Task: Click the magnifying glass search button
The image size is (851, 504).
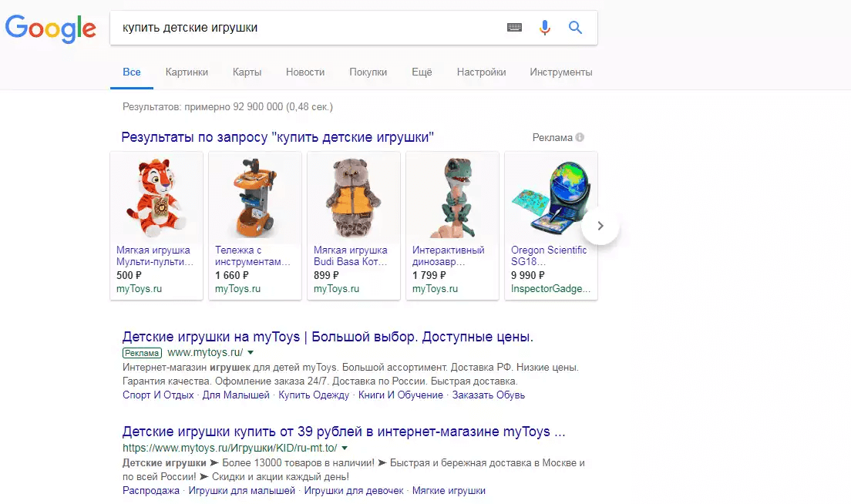Action: click(575, 28)
